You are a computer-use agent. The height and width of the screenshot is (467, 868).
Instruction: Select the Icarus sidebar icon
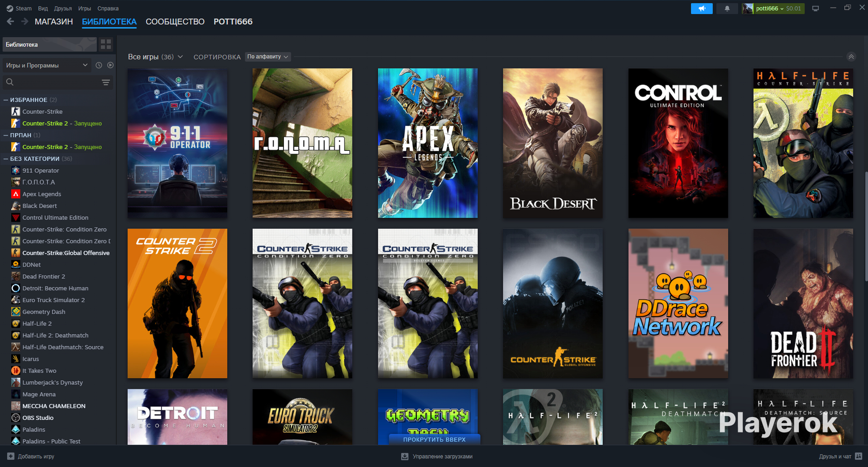[15, 359]
